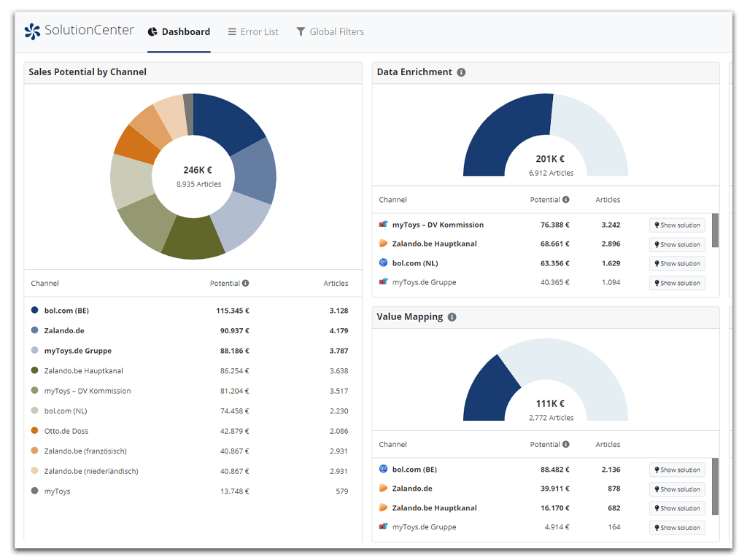The height and width of the screenshot is (560, 747).
Task: Click the 'Sales Potential by Channel' panel title
Action: (88, 72)
